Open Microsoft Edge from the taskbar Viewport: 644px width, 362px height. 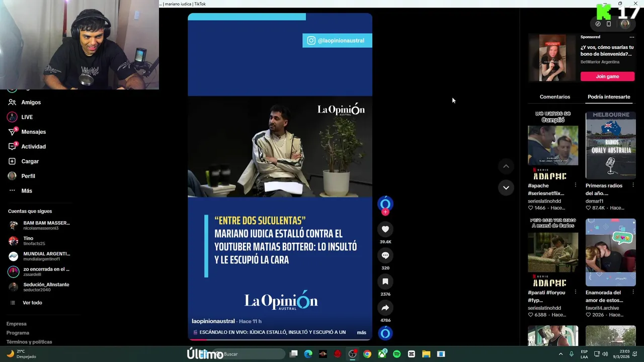[x=308, y=354]
